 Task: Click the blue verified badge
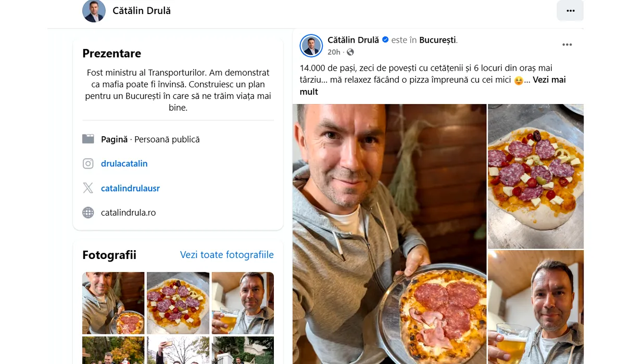386,40
